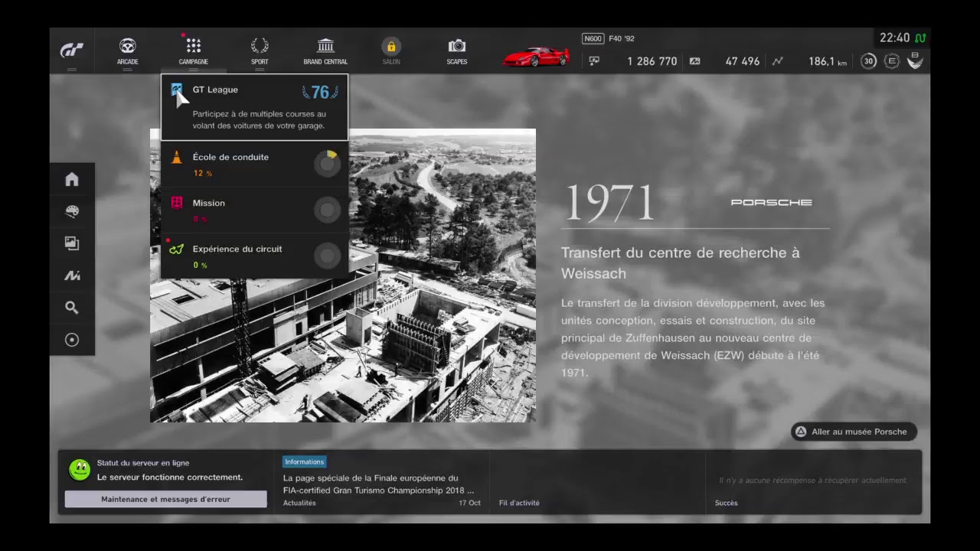Open Scapes photo mode
This screenshot has width=980, height=551.
pyautogui.click(x=457, y=51)
